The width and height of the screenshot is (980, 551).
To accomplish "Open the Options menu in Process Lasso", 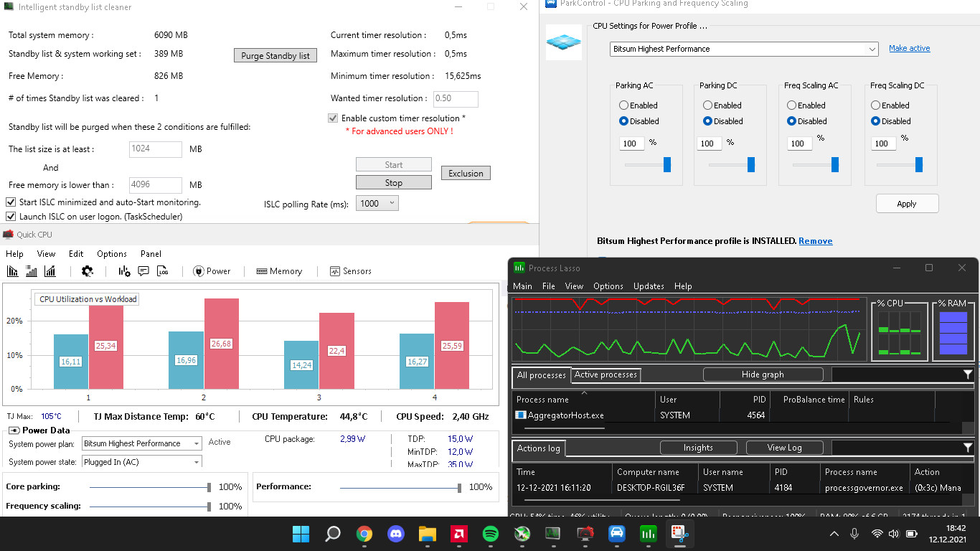I will (608, 286).
